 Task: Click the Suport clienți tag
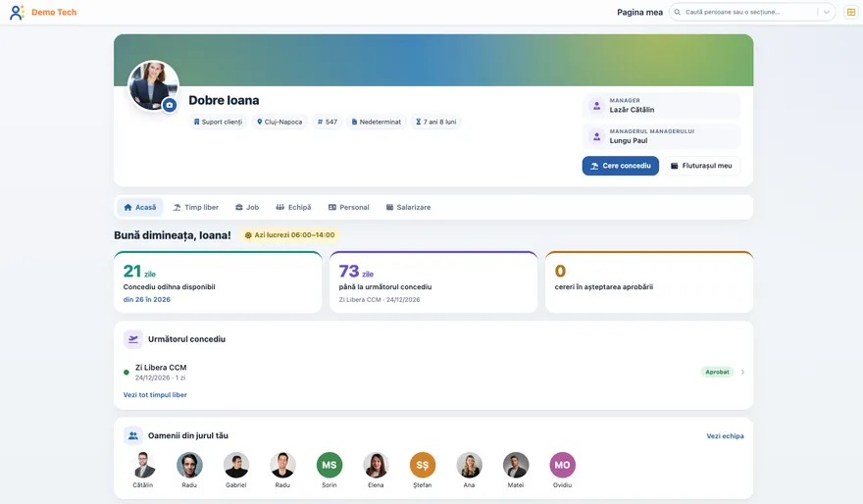218,123
